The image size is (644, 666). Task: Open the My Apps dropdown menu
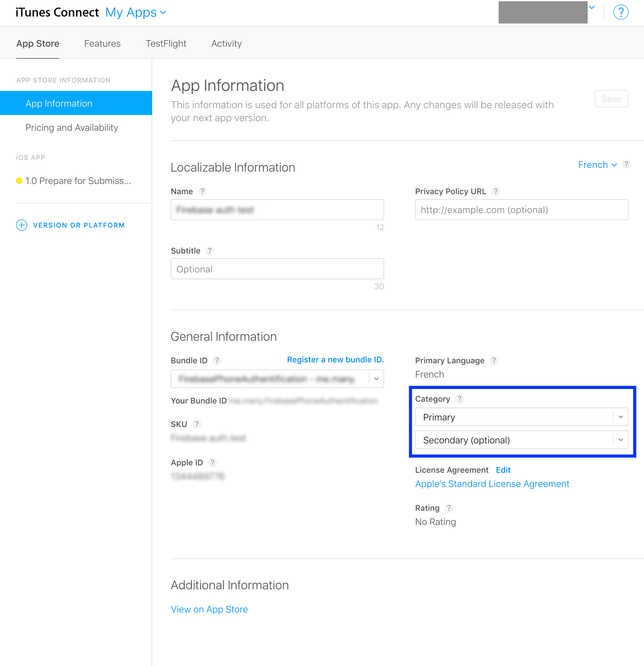136,13
